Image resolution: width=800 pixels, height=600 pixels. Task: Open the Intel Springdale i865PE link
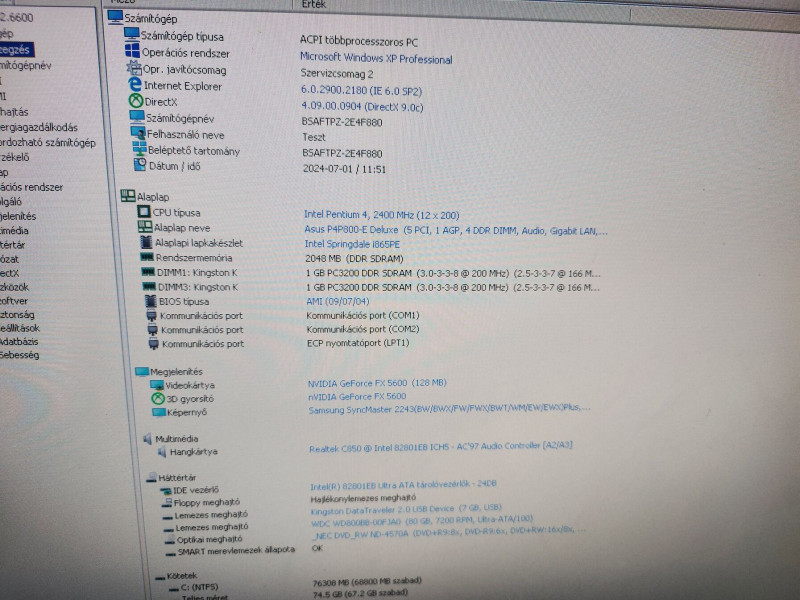click(352, 244)
